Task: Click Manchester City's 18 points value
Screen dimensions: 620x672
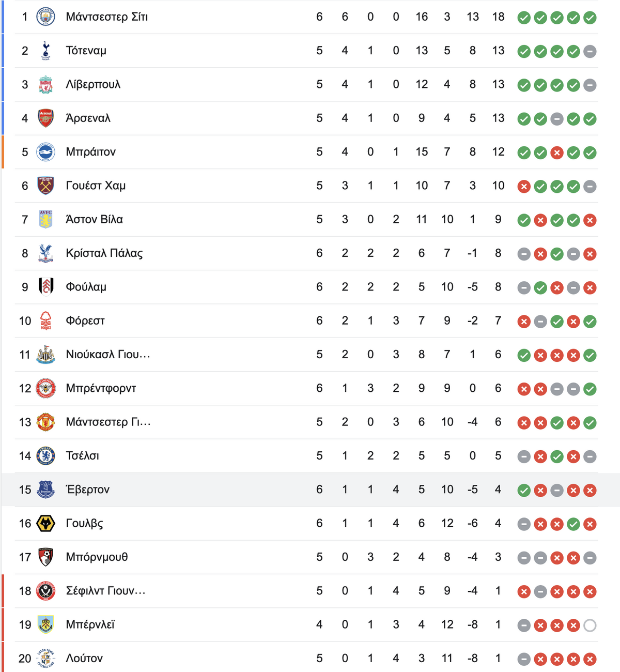Action: 498,17
